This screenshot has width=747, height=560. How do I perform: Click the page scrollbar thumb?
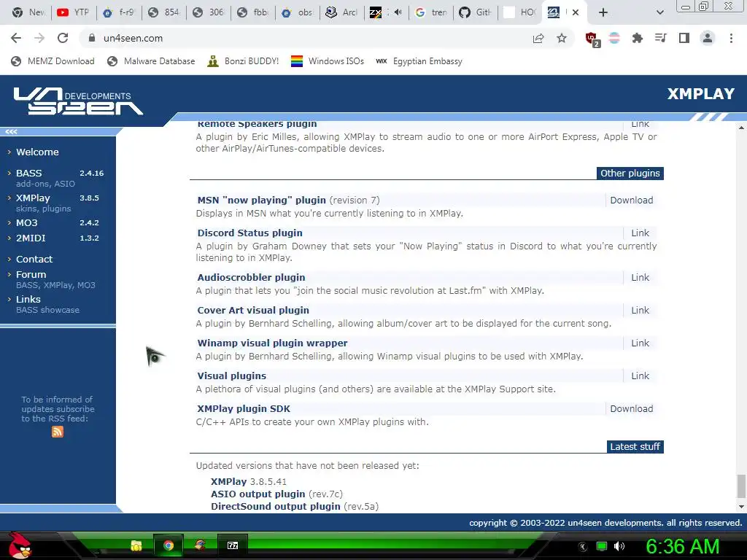(x=741, y=485)
